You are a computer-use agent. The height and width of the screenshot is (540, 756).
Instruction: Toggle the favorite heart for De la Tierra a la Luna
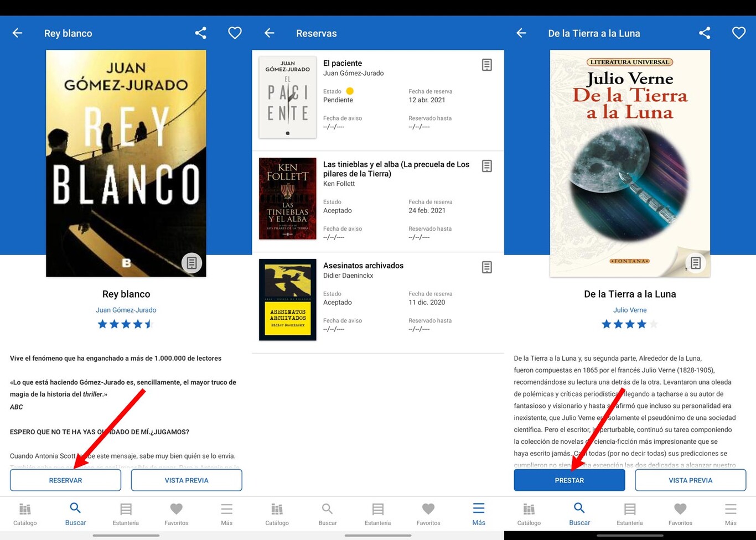[x=739, y=33]
